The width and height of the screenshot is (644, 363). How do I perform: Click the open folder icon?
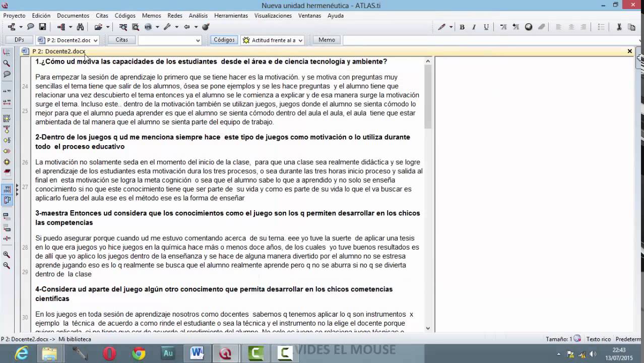pyautogui.click(x=98, y=27)
